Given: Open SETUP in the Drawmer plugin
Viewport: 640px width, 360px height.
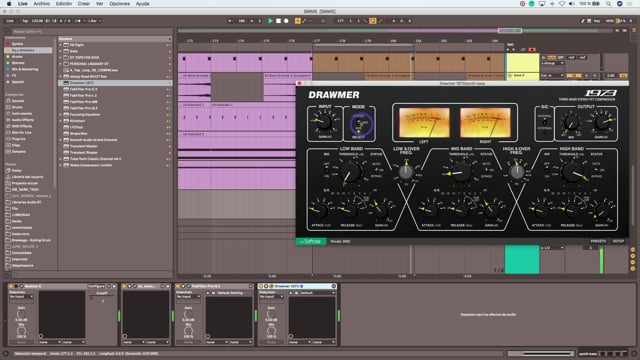Looking at the screenshot, I should coord(618,241).
